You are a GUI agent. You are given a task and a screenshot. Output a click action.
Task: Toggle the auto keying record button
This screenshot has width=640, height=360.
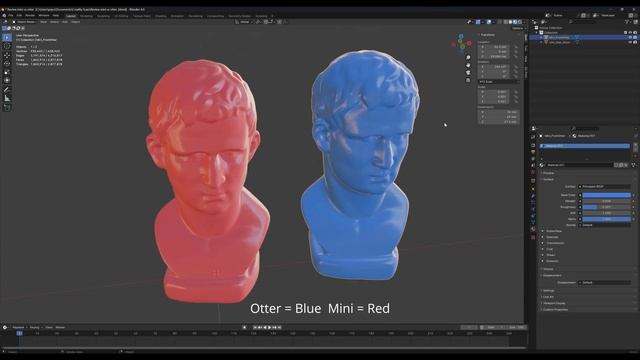pyautogui.click(x=244, y=327)
